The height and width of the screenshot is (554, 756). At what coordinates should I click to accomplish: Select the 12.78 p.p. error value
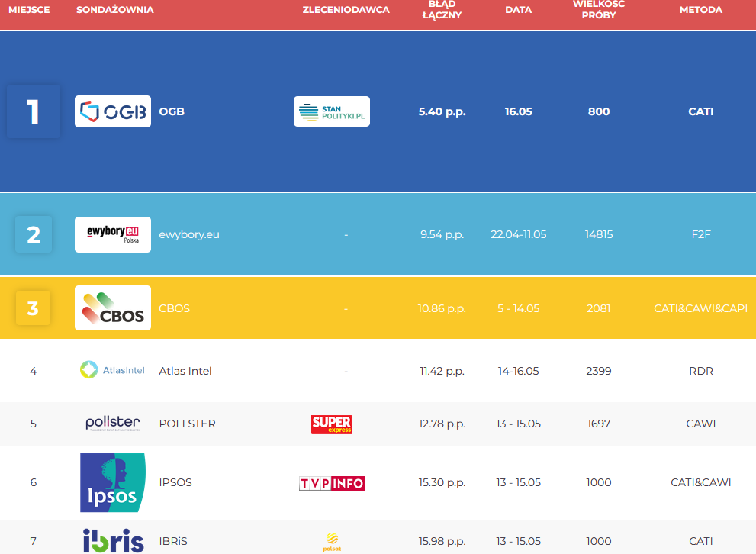442,424
